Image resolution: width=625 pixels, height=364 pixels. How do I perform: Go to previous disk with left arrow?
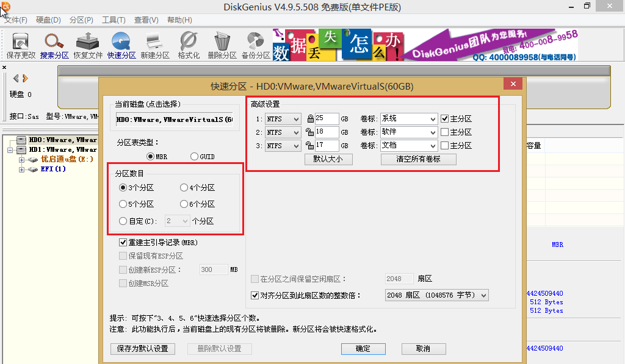click(x=16, y=78)
